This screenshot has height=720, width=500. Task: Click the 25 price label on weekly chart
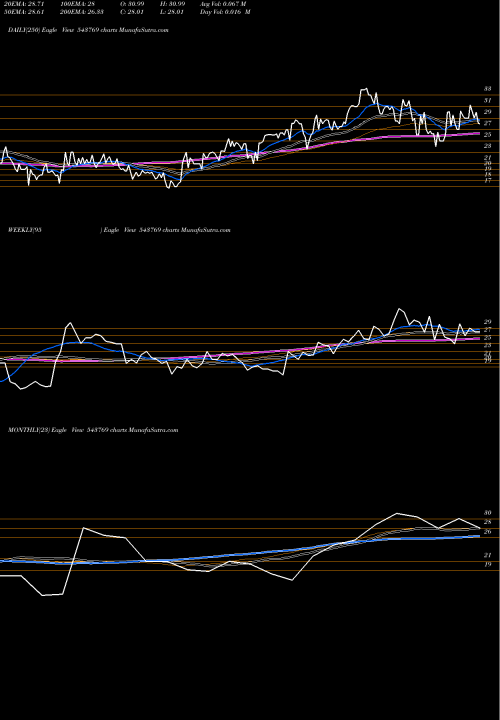[488, 338]
